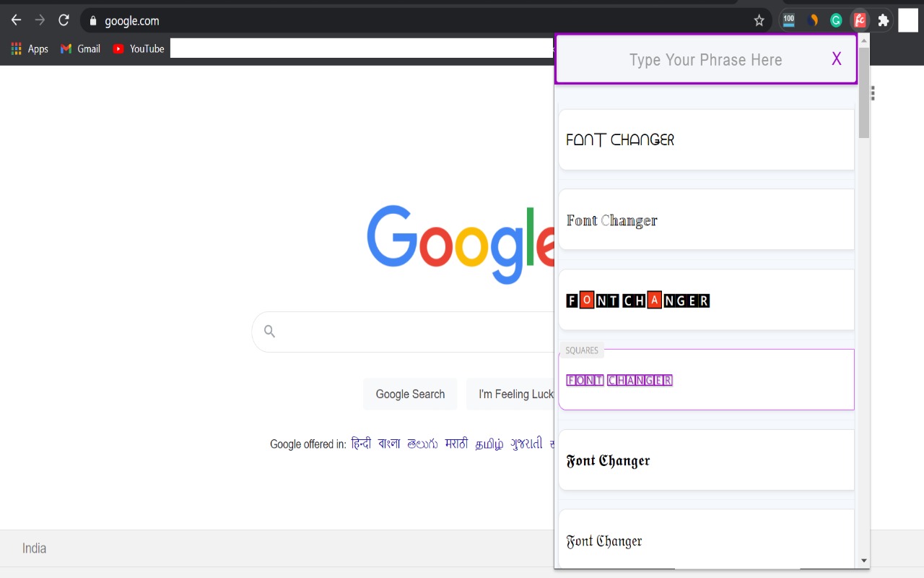Open the Gmail bookmark
Viewport: 924px width, 578px height.
(79, 48)
